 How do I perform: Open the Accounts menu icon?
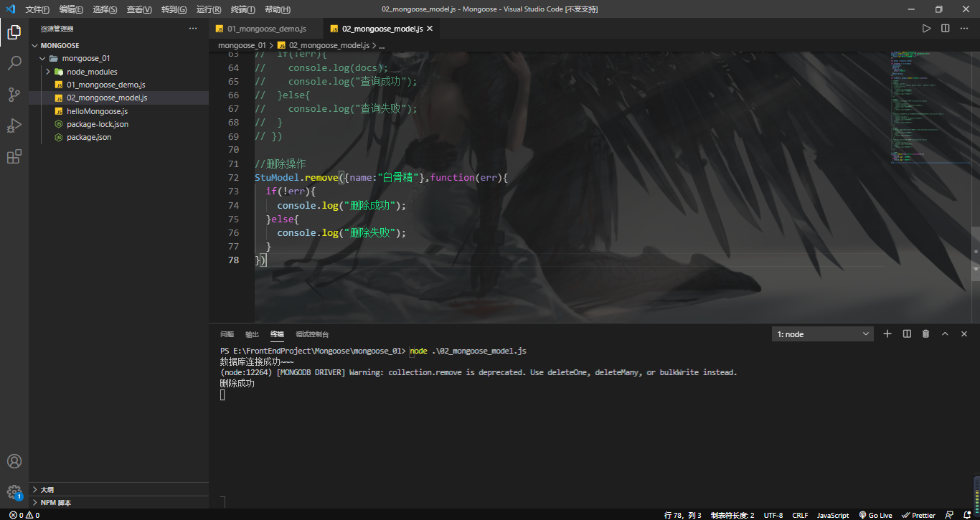(14, 461)
